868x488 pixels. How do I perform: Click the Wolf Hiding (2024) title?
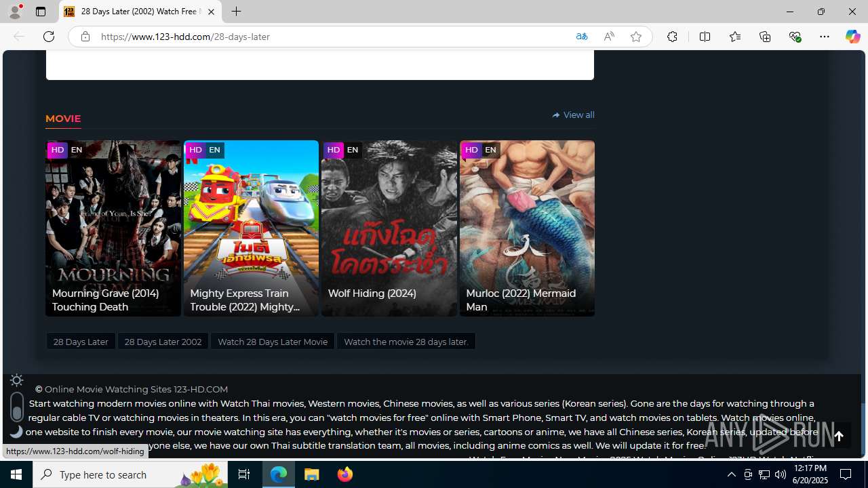[x=372, y=293]
